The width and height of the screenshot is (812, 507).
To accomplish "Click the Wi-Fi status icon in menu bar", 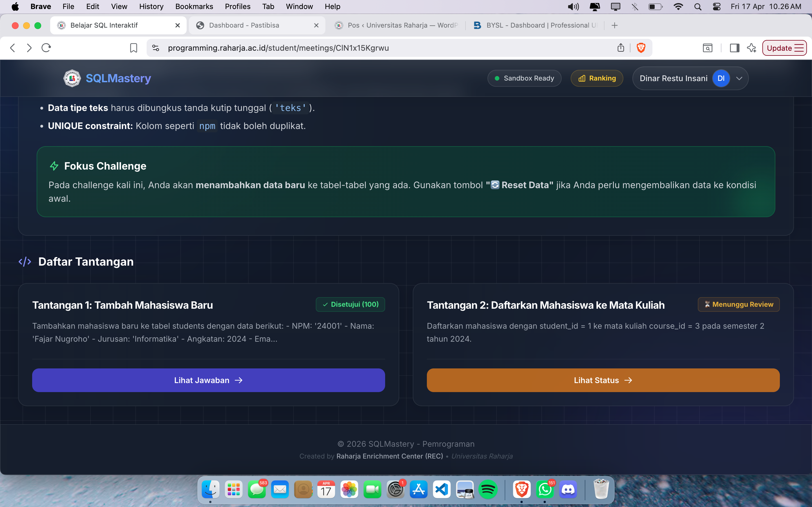I will (678, 7).
